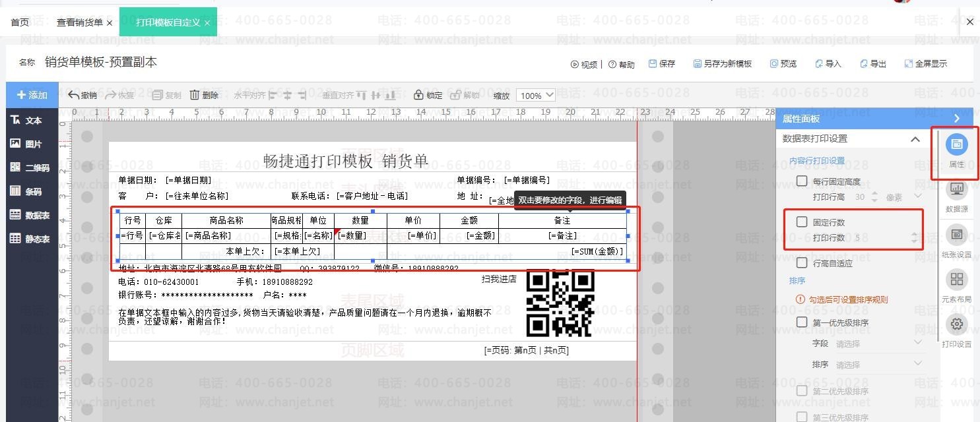
Task: Open the 字段 请选择 dropdown
Action: [878, 343]
